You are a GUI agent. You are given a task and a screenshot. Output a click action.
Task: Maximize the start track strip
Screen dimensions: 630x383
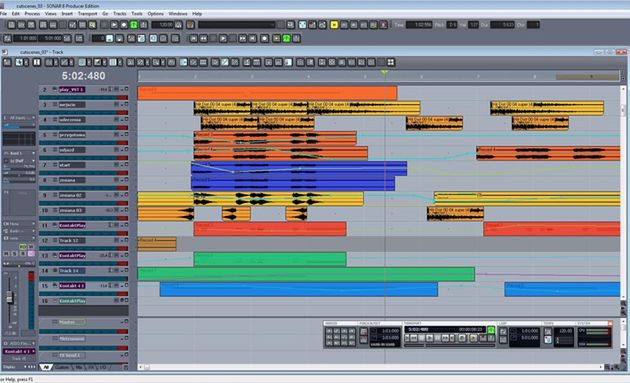[127, 164]
